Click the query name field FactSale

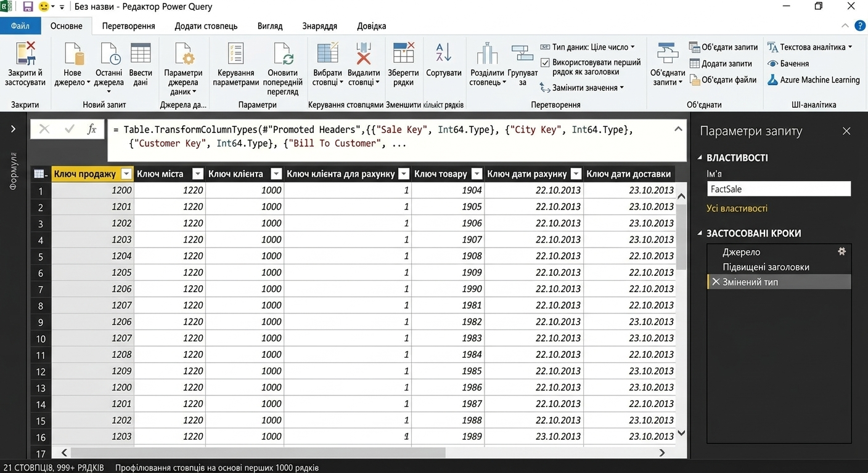pos(779,189)
